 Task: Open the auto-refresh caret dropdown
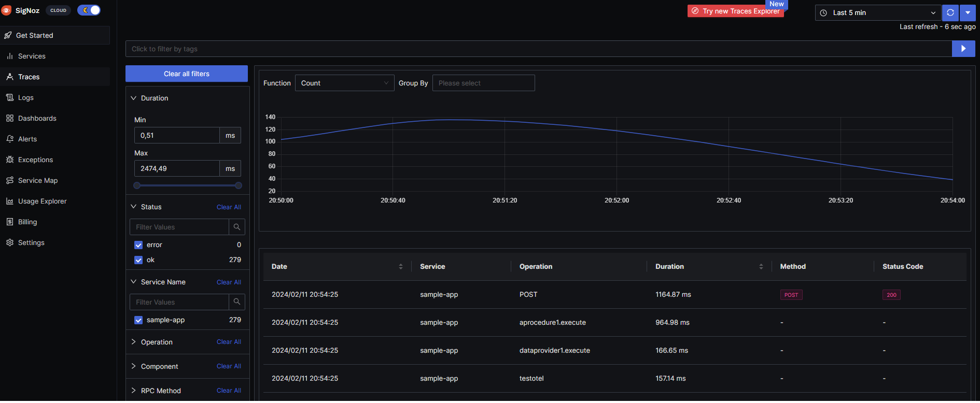point(968,12)
